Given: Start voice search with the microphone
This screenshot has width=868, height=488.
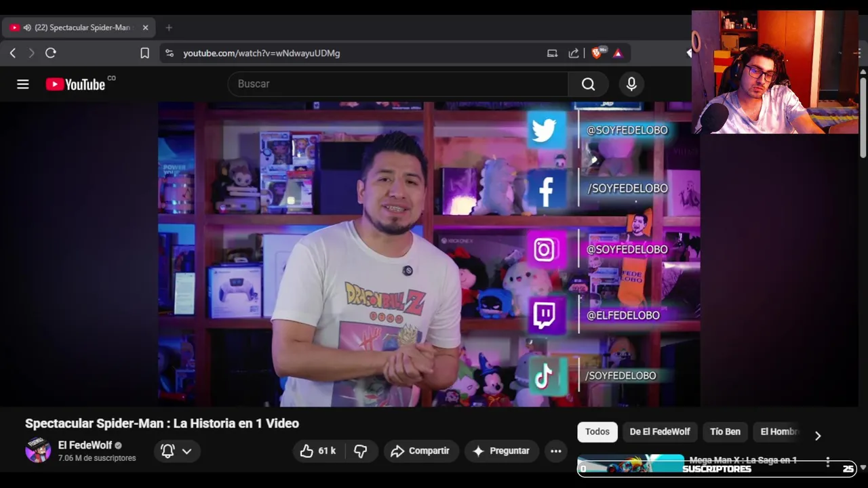Looking at the screenshot, I should (631, 84).
